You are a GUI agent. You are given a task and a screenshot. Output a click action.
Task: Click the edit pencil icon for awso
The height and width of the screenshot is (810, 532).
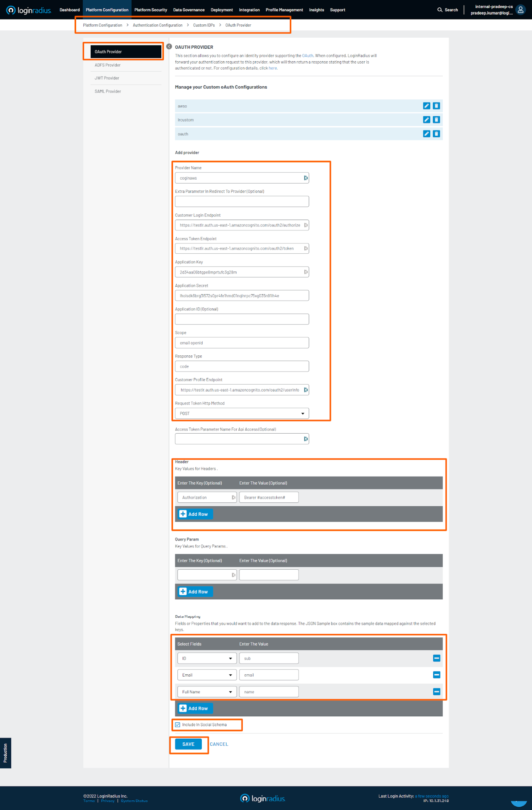click(426, 106)
